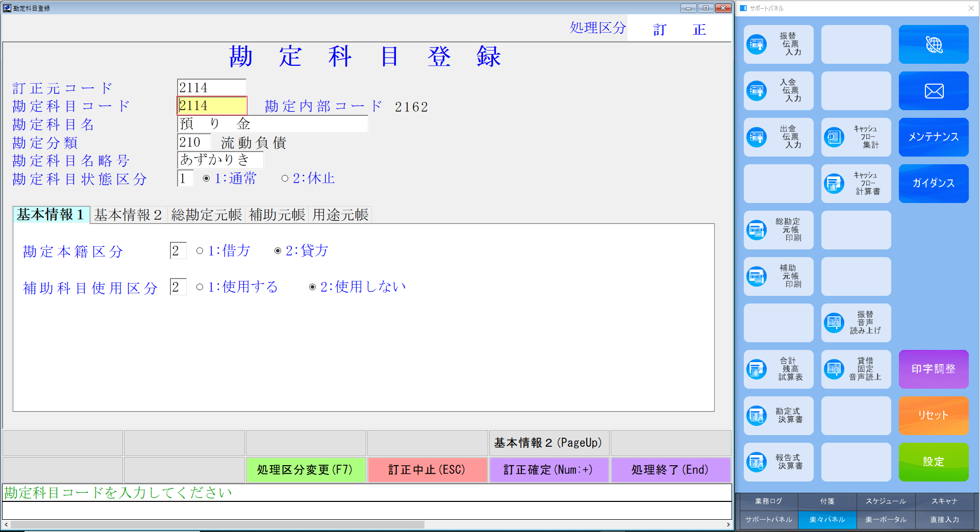Click 処理終了 (End) button

671,470
